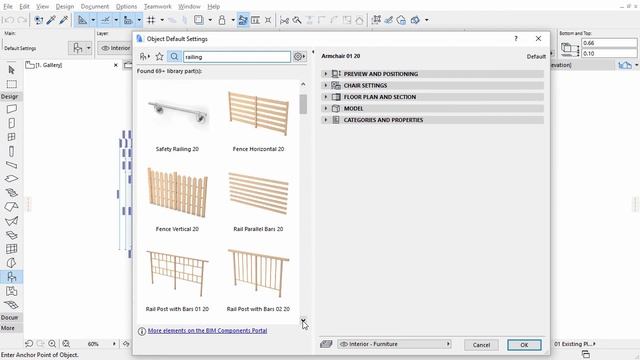
Task: Select the Slab tool in toolbox
Action: tap(11, 179)
